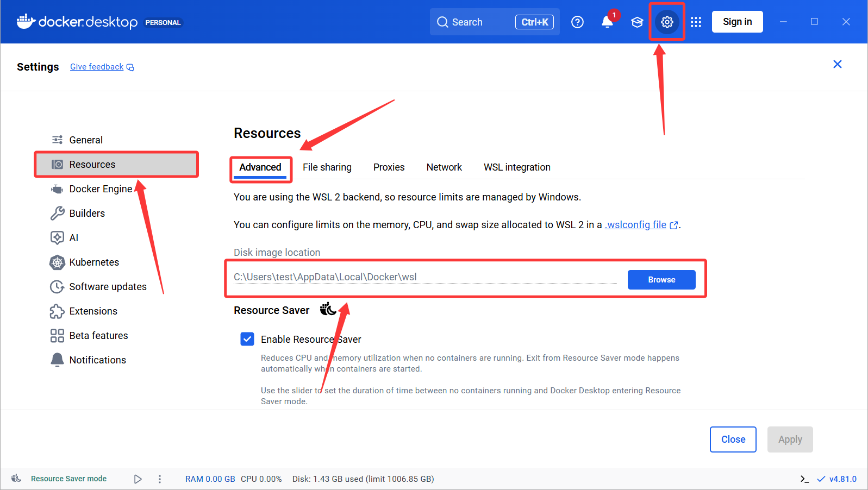The height and width of the screenshot is (490, 868).
Task: Click the Resource Saver section heading
Action: [272, 310]
